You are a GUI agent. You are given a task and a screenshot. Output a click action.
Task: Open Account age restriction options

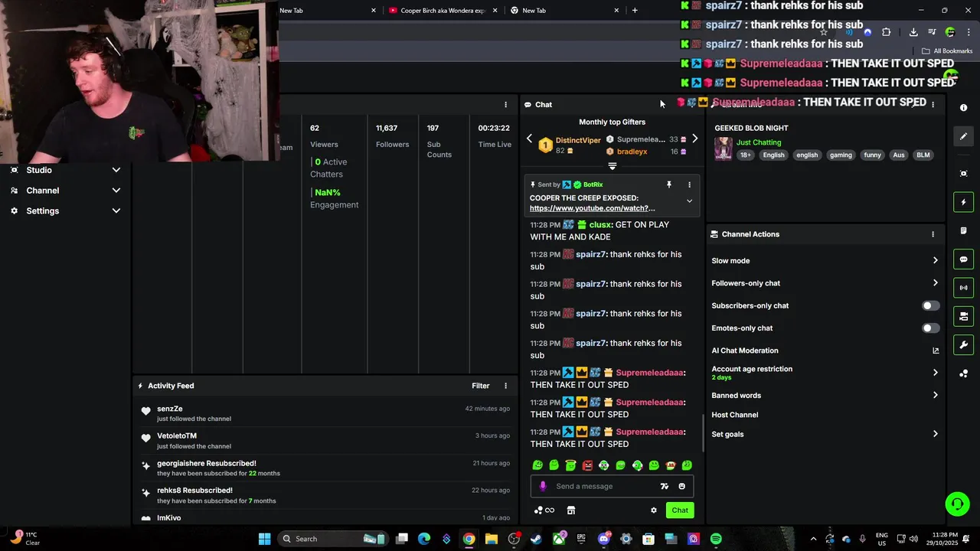[x=935, y=373]
